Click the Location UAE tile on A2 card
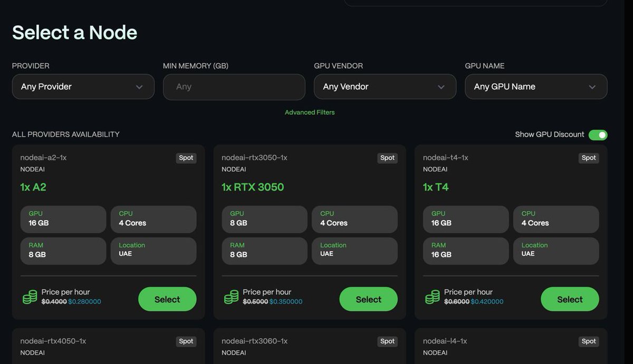Screen dimensions: 633x364 154,251
